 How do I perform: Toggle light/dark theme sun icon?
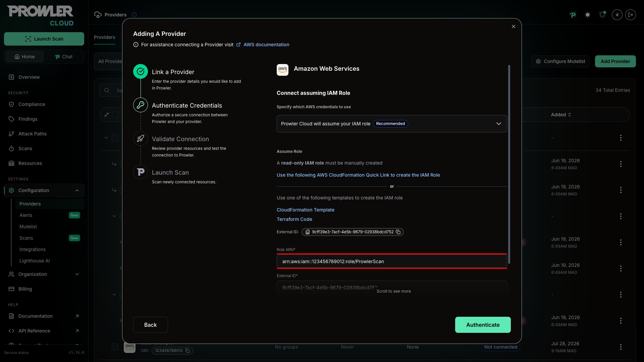tap(588, 15)
